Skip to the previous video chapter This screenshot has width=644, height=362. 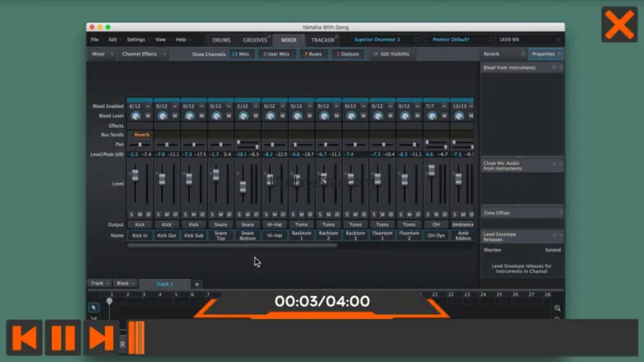click(x=26, y=338)
